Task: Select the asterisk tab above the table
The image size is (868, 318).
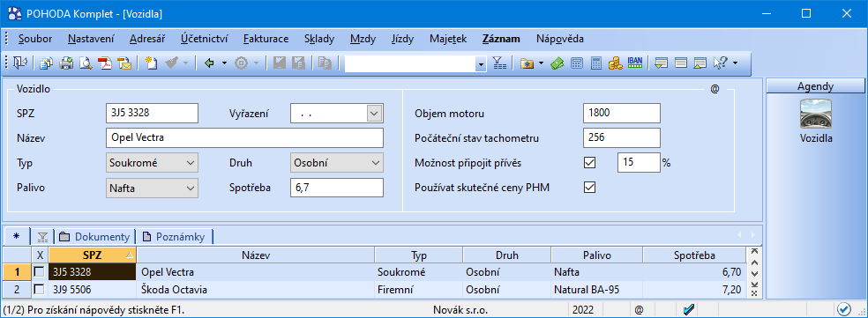Action: pos(16,237)
